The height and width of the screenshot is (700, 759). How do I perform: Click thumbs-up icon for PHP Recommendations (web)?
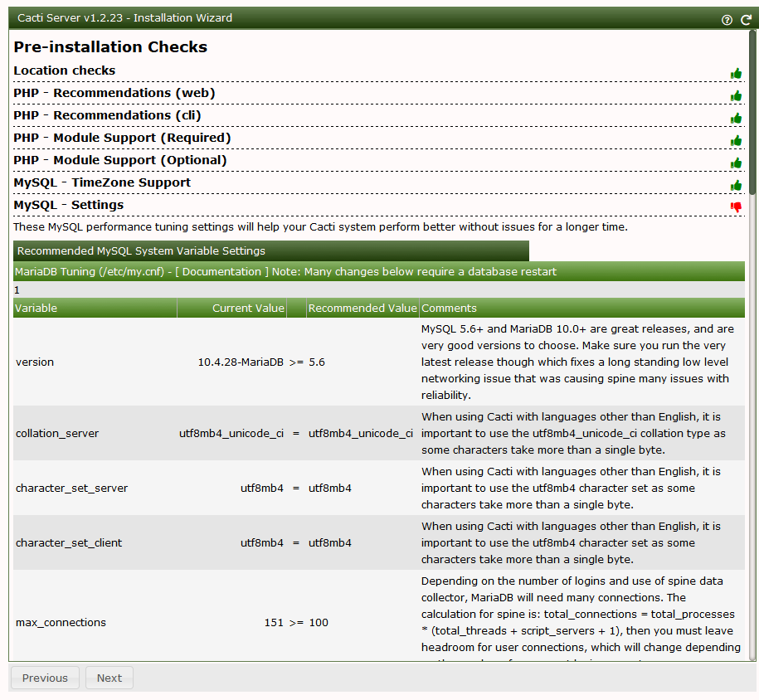pos(737,96)
